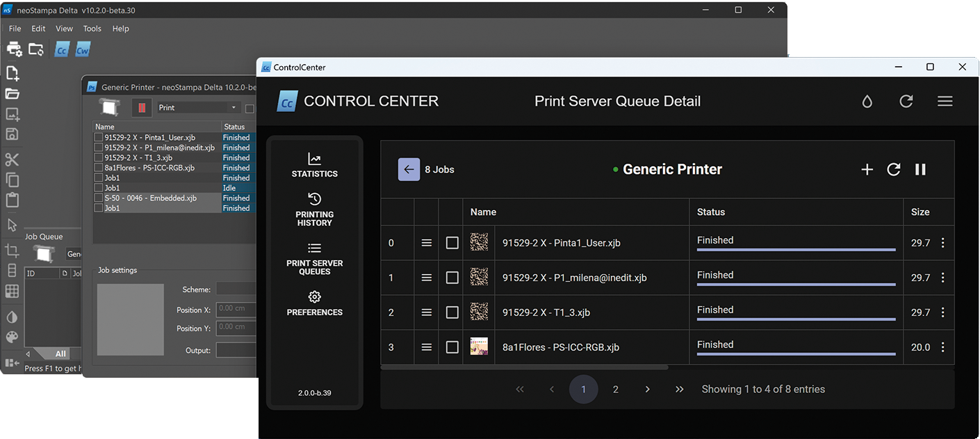Click the add image sidebar icon
This screenshot has height=439, width=980.
[12, 114]
